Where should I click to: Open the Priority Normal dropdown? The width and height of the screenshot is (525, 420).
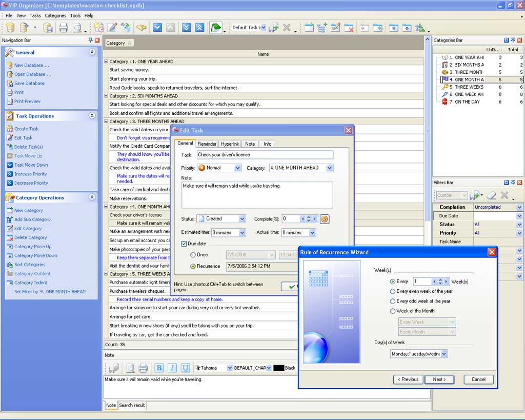pyautogui.click(x=238, y=168)
